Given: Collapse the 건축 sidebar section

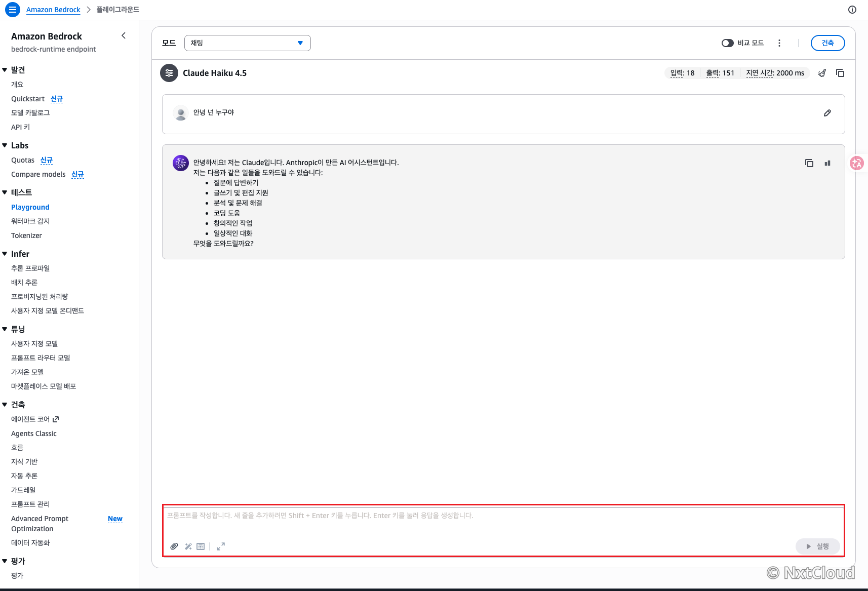Looking at the screenshot, I should click(5, 405).
